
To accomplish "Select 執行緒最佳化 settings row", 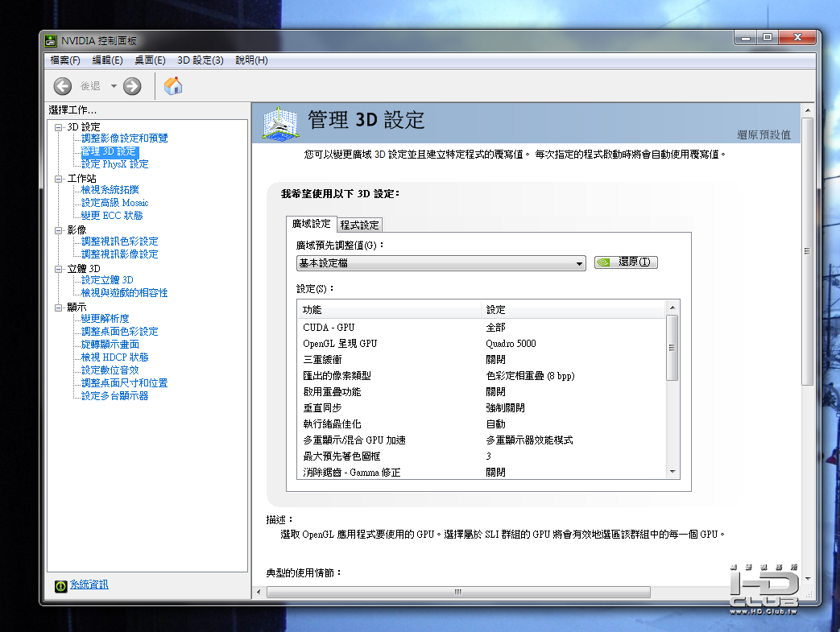I will tap(482, 423).
